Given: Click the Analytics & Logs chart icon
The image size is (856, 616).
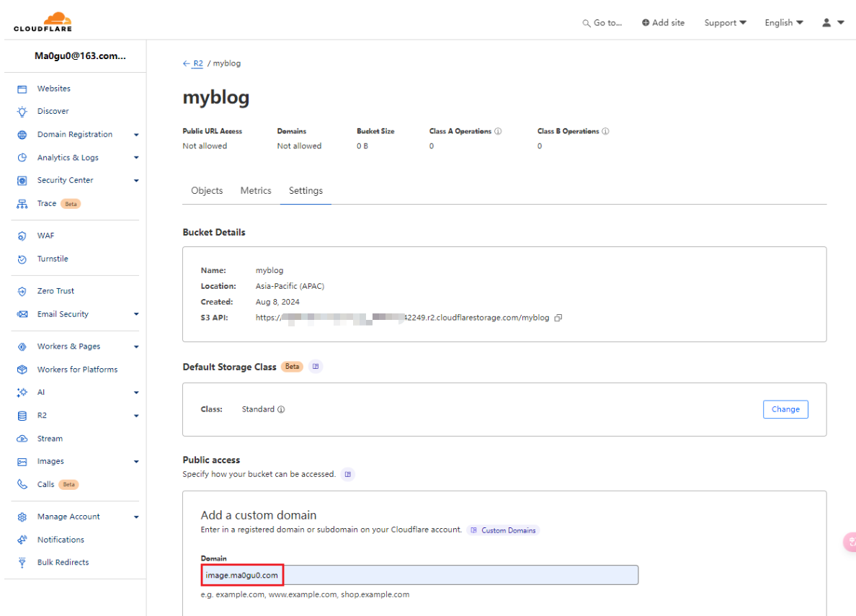Looking at the screenshot, I should click(x=22, y=158).
